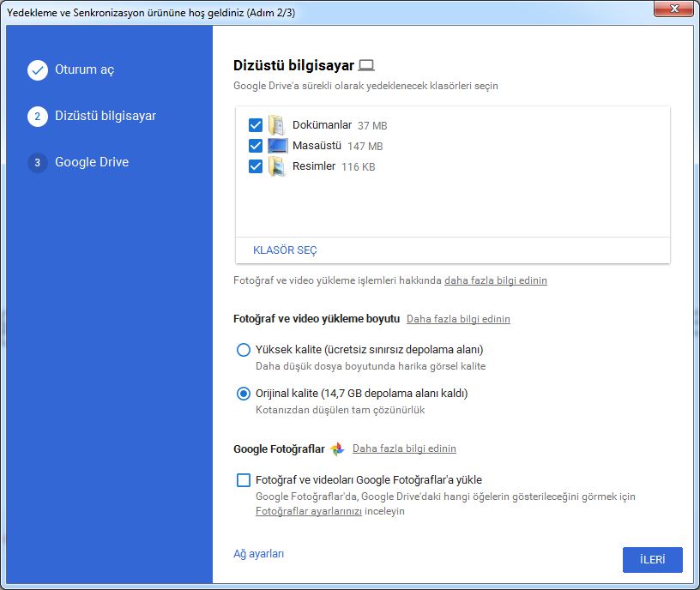Enable Fotoğraf ve videoları Google Fotoğraflar'a yükle
Screen dimensions: 700x590
(x=244, y=480)
